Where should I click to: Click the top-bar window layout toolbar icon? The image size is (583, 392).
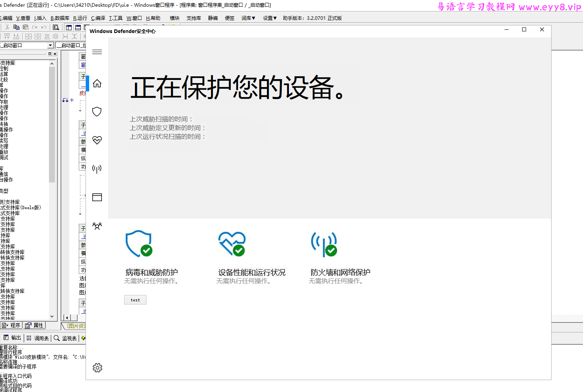click(78, 27)
